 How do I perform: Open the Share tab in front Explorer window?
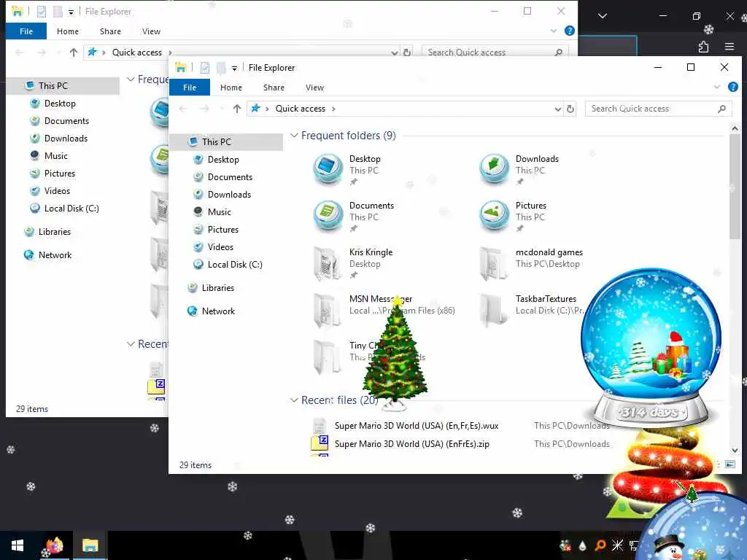pos(274,87)
